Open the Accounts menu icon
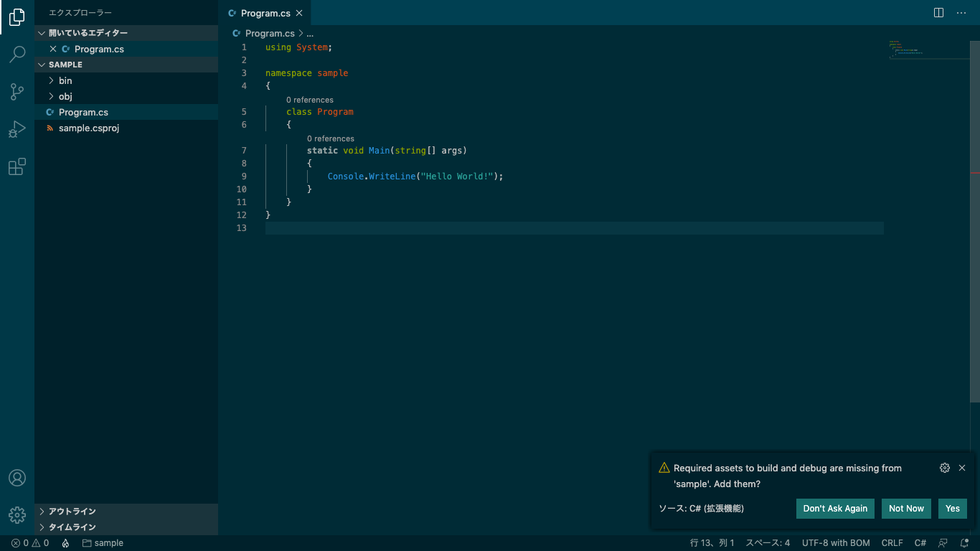This screenshot has width=980, height=551. point(17,478)
